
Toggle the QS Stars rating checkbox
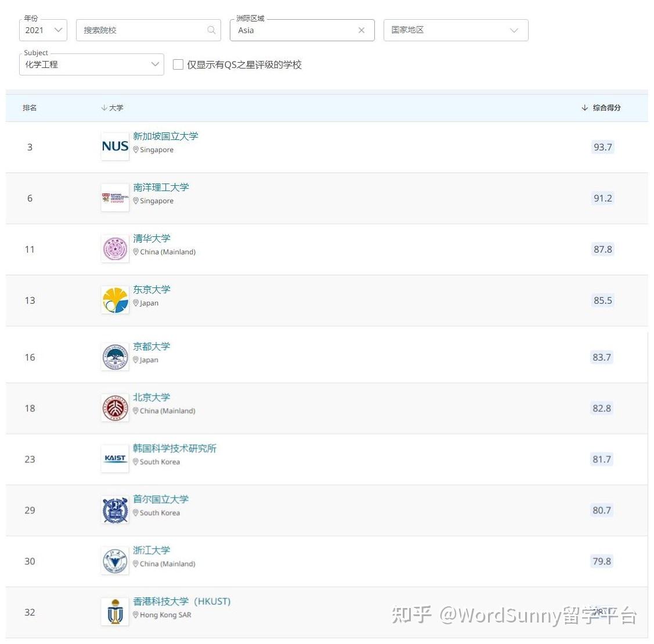pos(178,64)
